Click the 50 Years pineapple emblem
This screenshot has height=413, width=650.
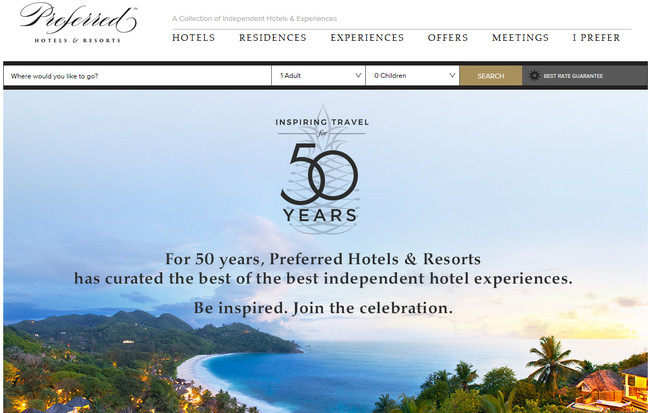click(322, 170)
